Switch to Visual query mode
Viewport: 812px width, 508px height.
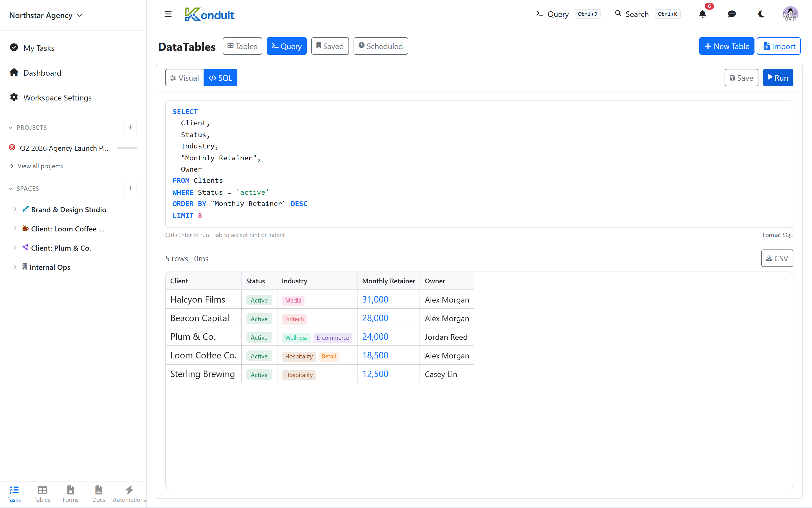pyautogui.click(x=185, y=78)
